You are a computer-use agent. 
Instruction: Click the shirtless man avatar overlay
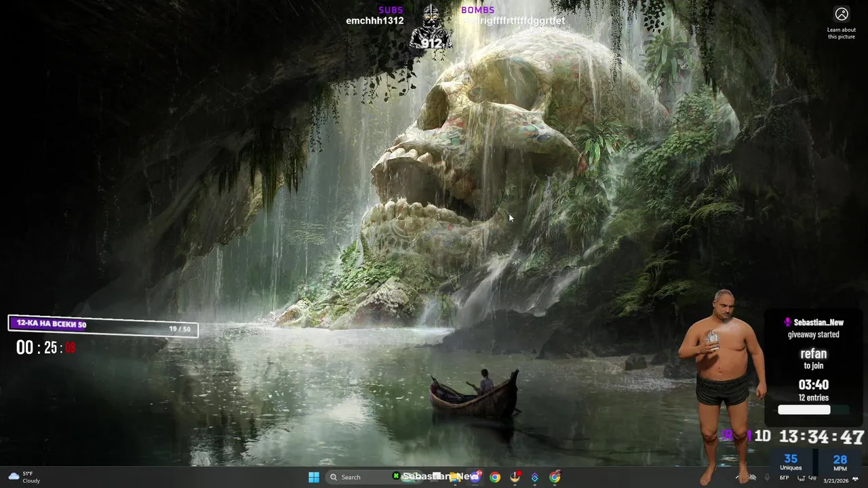tap(723, 386)
